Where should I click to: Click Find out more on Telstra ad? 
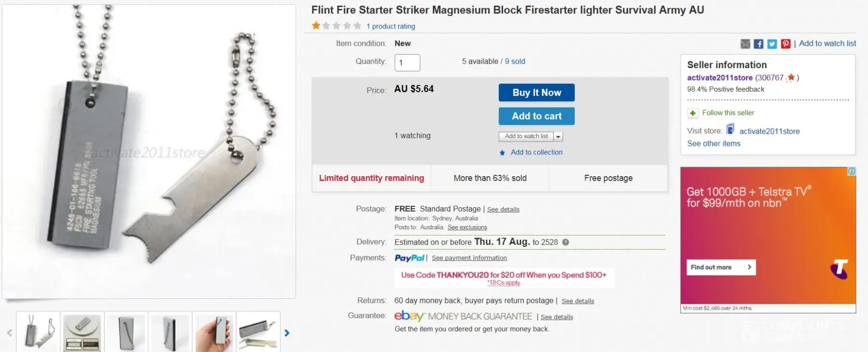[x=720, y=267]
